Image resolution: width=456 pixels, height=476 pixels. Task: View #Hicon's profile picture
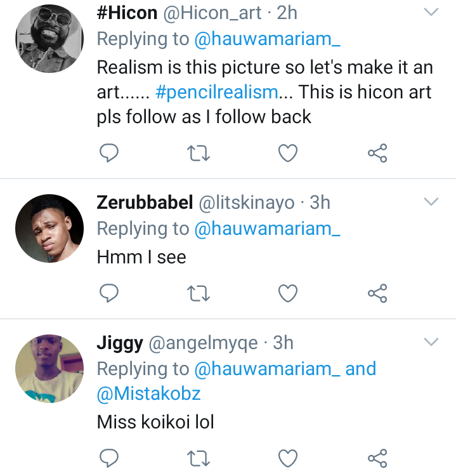tap(49, 39)
